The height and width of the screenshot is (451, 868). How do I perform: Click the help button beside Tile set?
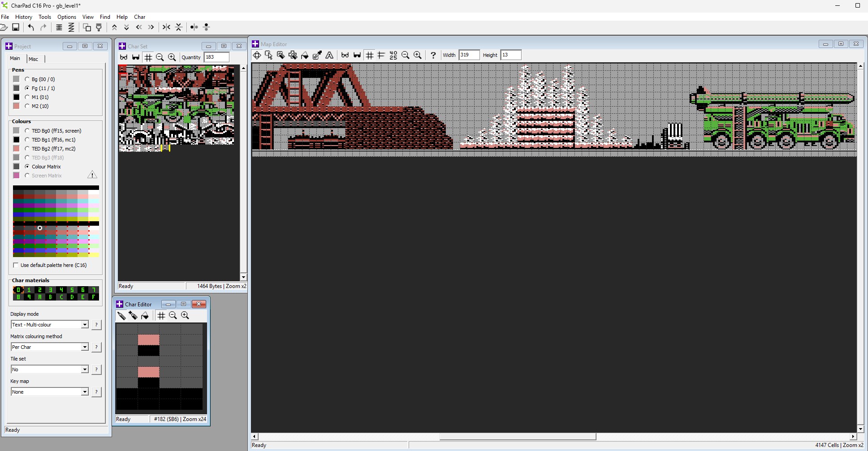(x=96, y=369)
